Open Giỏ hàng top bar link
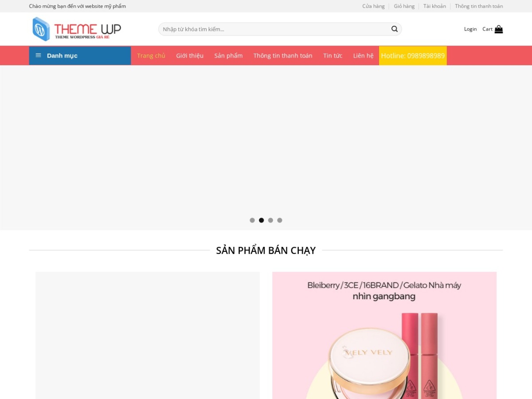532x399 pixels. 404,6
